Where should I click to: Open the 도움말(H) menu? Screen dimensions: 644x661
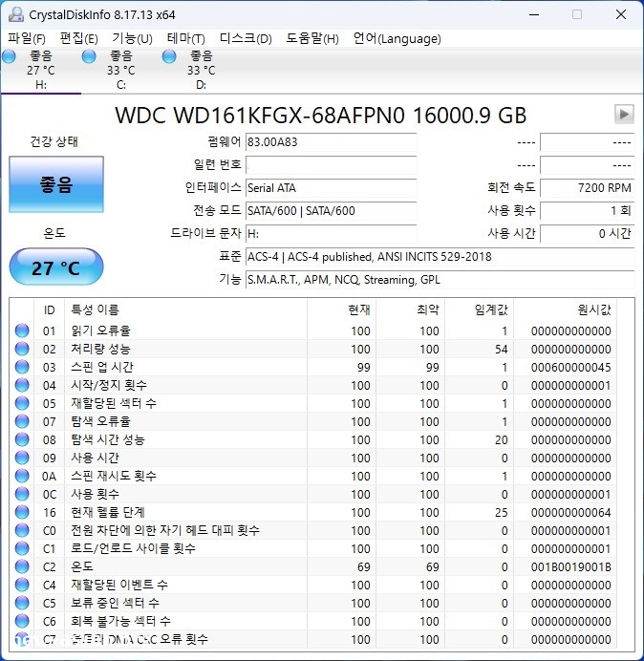(312, 39)
